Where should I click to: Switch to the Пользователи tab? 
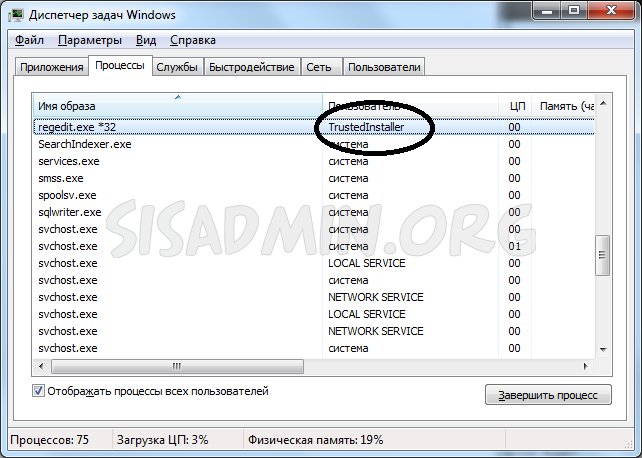tap(384, 67)
